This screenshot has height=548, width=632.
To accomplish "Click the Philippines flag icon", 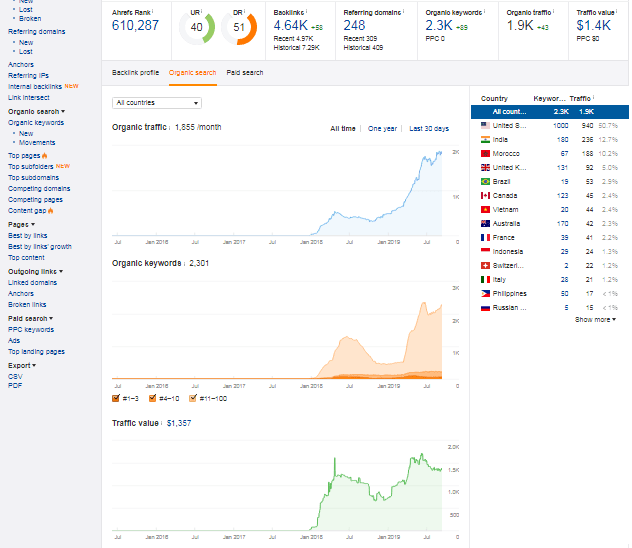I will (485, 294).
